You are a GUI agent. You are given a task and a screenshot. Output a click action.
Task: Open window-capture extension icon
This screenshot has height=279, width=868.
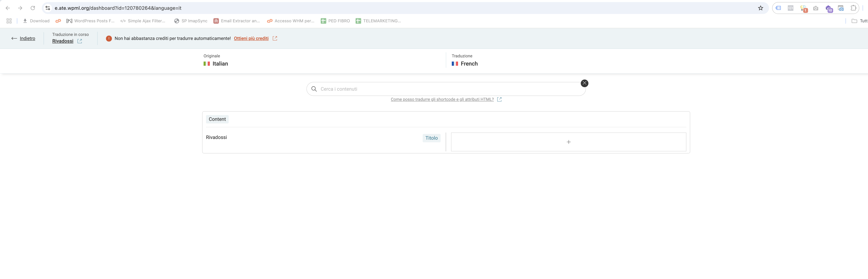[841, 8]
